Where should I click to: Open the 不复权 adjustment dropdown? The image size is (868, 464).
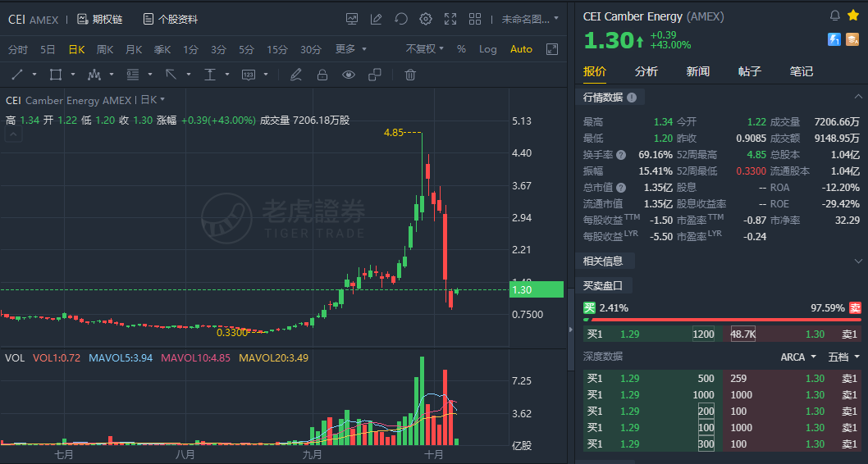click(x=425, y=49)
